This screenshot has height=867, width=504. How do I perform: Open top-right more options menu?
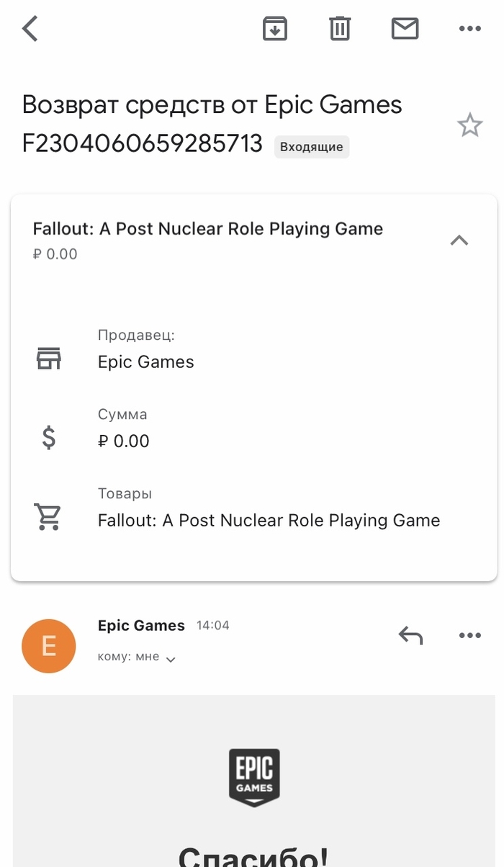[x=469, y=29]
